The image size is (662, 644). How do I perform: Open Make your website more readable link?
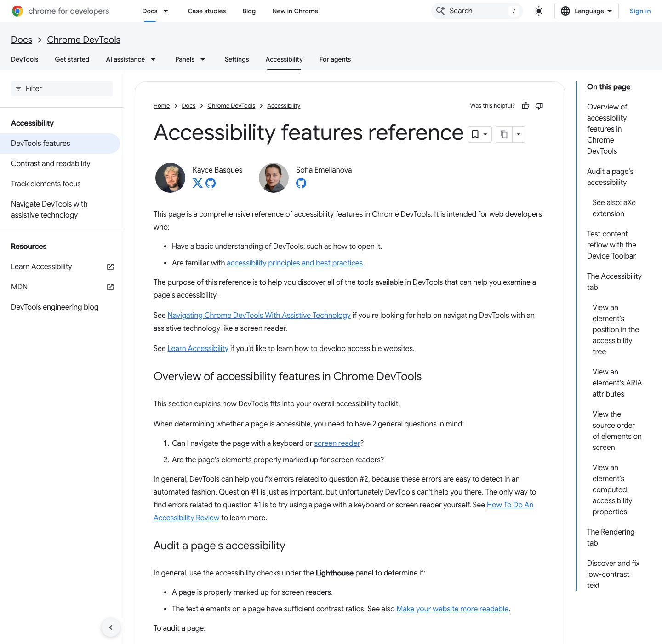(452, 609)
